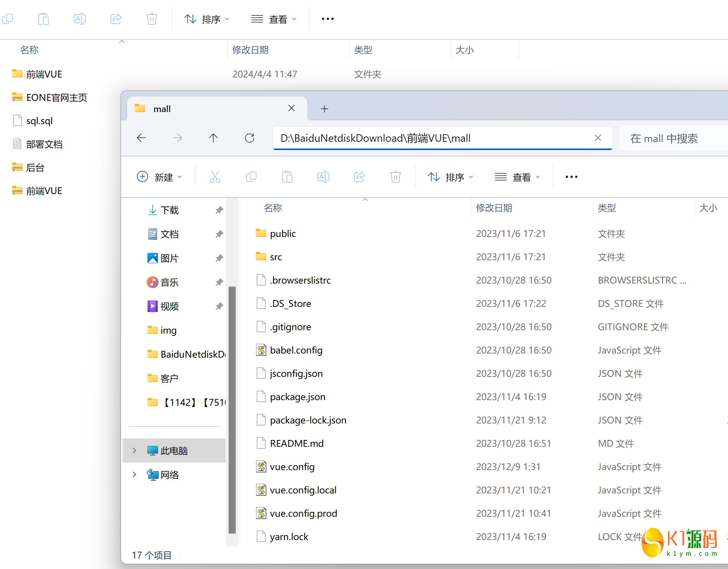Sort files by 修改日期 column header
Image resolution: width=728 pixels, height=569 pixels.
pyautogui.click(x=494, y=208)
